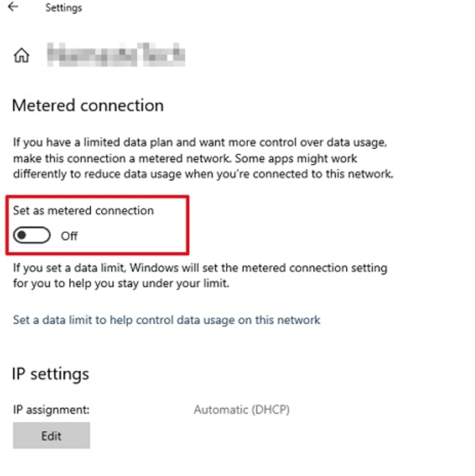Viewport: 475px width, 476px height.
Task: Click the paragraph line starting with If you set a data limit
Action: tap(200, 267)
